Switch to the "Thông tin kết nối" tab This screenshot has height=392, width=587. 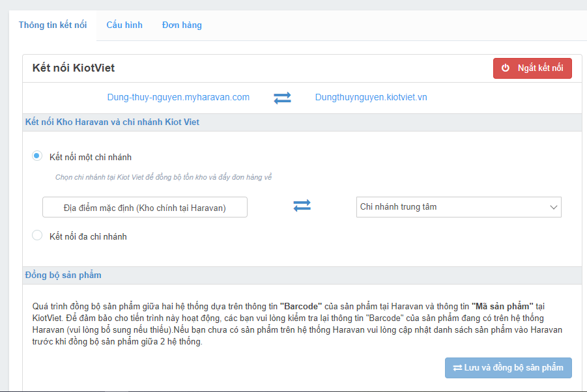[x=53, y=25]
